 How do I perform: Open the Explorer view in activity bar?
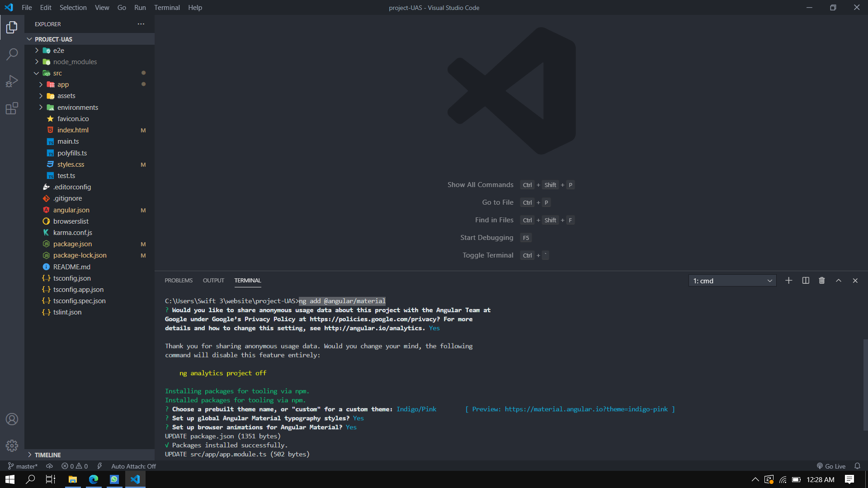12,28
